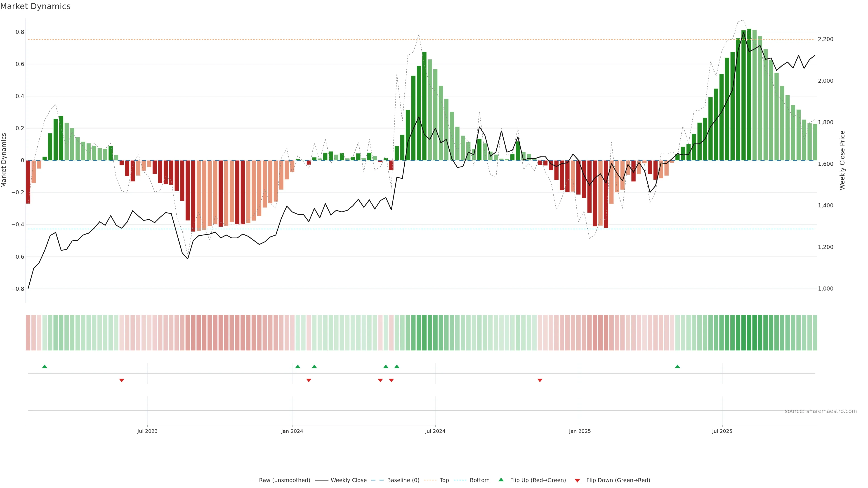Click the red flip-down marker before Jul 2023
868x488 pixels.
122,380
